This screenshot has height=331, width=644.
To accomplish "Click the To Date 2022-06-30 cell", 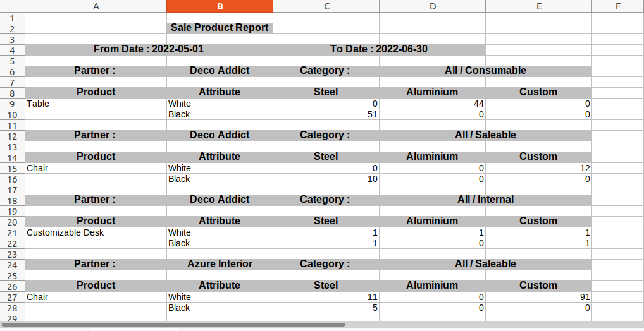I will coord(379,50).
